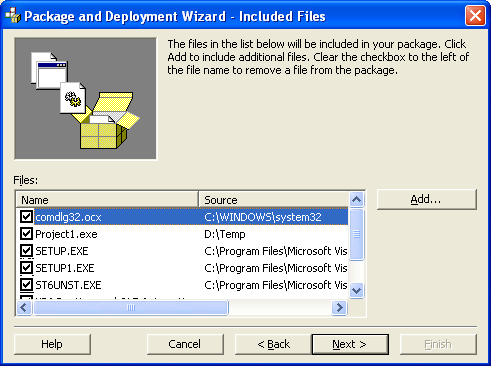Uncheck the comdlg32.ocx checkbox
Image resolution: width=491 pixels, height=366 pixels.
tap(26, 217)
